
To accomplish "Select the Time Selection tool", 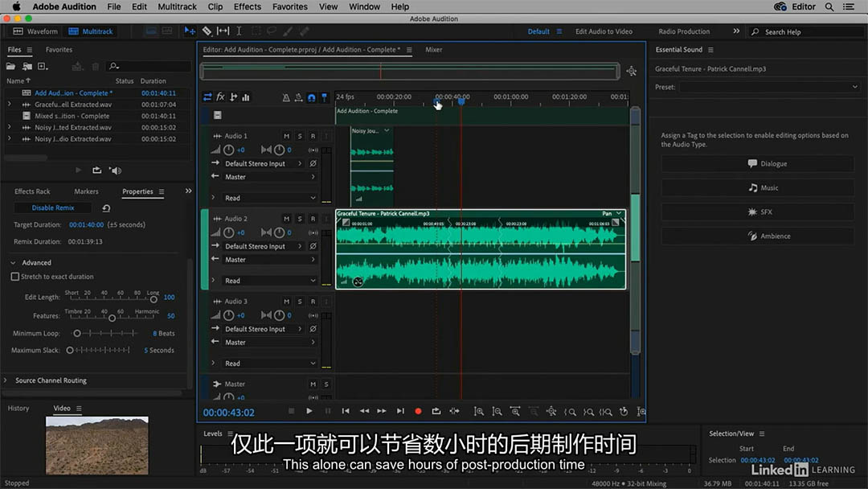I will tap(239, 31).
